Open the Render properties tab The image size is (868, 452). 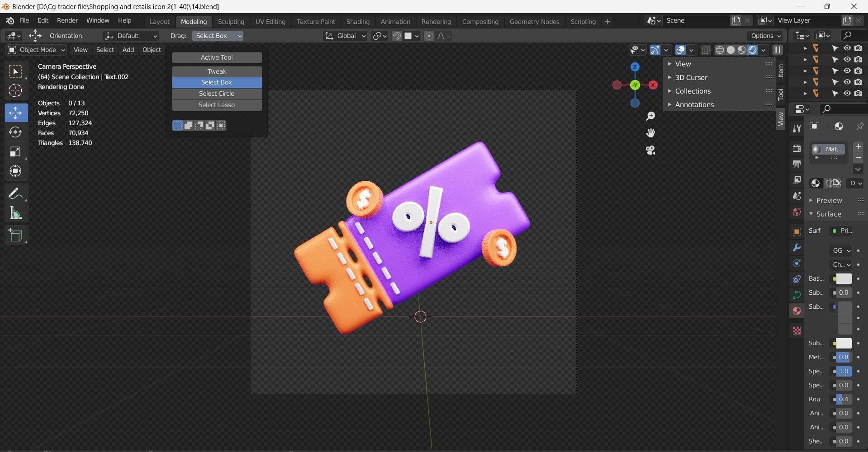[x=797, y=148]
